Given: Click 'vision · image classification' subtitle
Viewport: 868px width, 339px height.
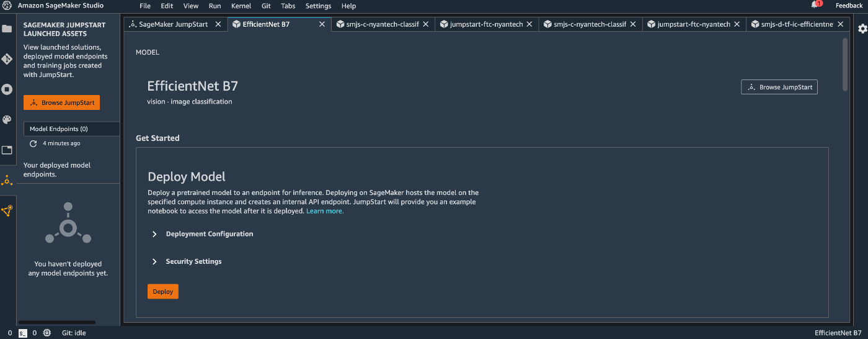Looking at the screenshot, I should click(190, 101).
